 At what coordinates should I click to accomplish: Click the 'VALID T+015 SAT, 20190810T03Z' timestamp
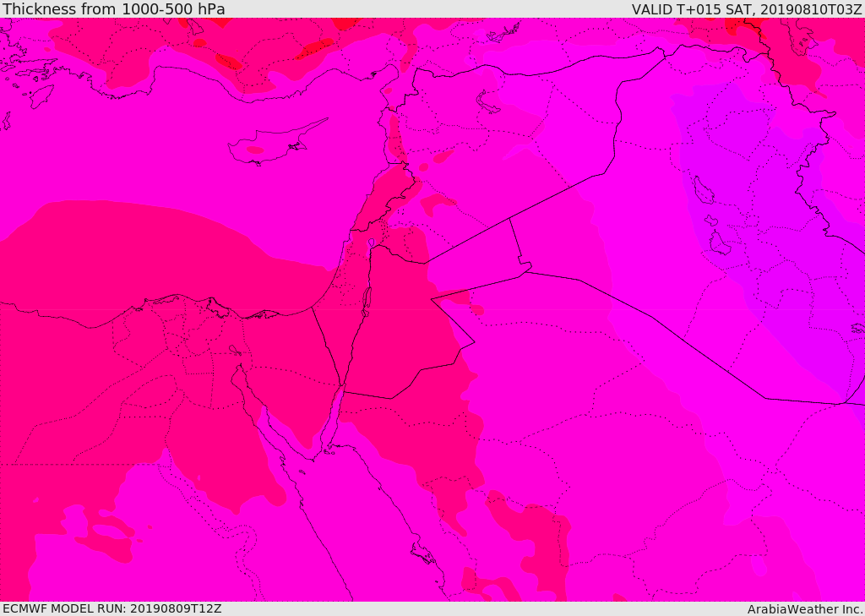point(747,8)
